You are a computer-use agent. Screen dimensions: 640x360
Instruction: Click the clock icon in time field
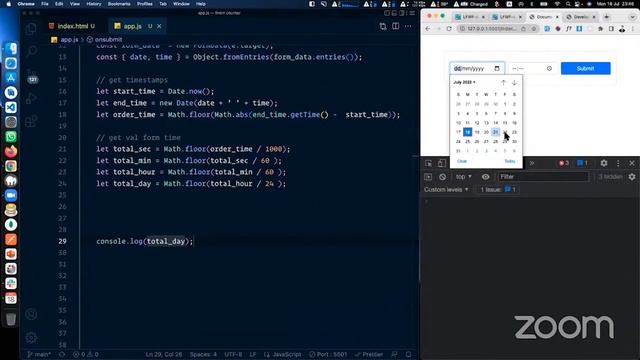click(549, 68)
